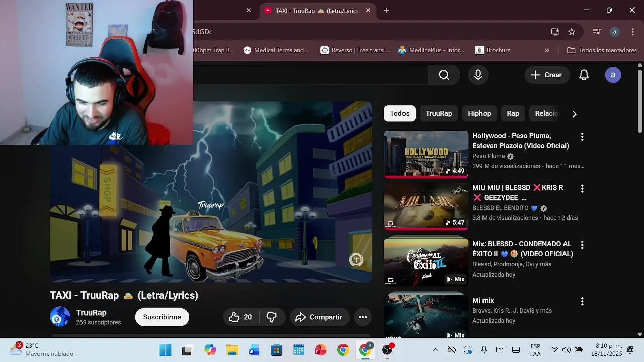The image size is (644, 362).
Task: Open File Explorer from the taskbar
Action: (232, 350)
